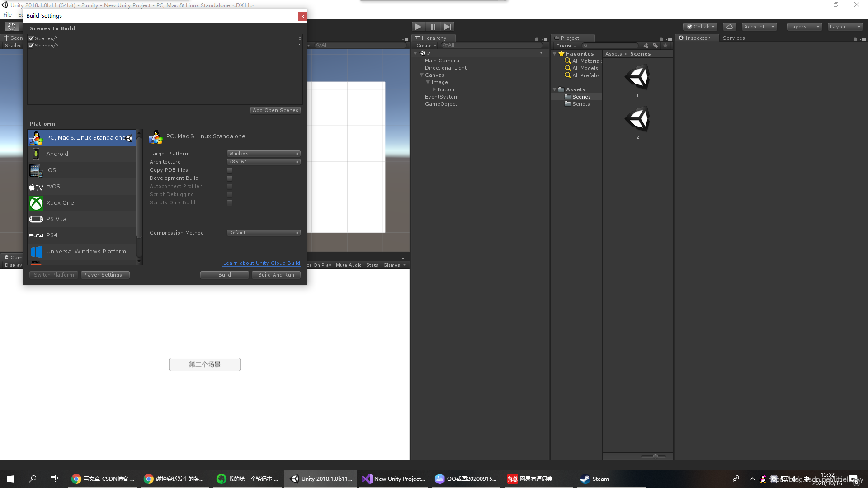Uncheck Scenes/2 in Scenes In Build
The image size is (868, 488).
31,46
